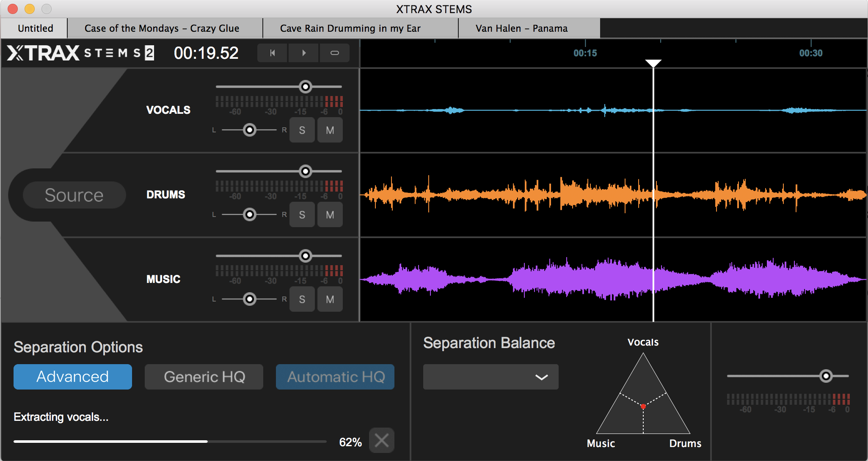Image resolution: width=868 pixels, height=461 pixels.
Task: Click the DRUMS track label
Action: pos(166,195)
